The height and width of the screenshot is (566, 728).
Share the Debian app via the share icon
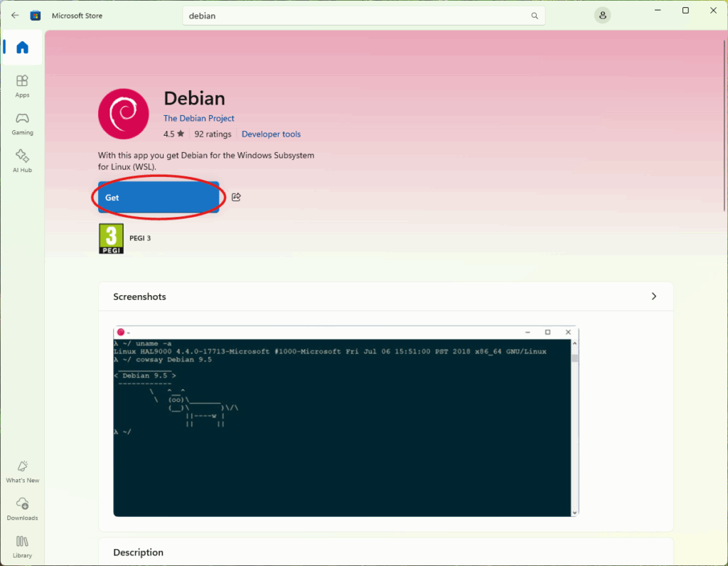[x=236, y=197]
